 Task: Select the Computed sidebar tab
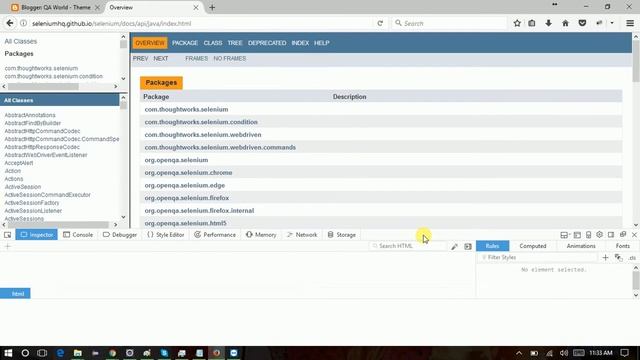(x=533, y=246)
